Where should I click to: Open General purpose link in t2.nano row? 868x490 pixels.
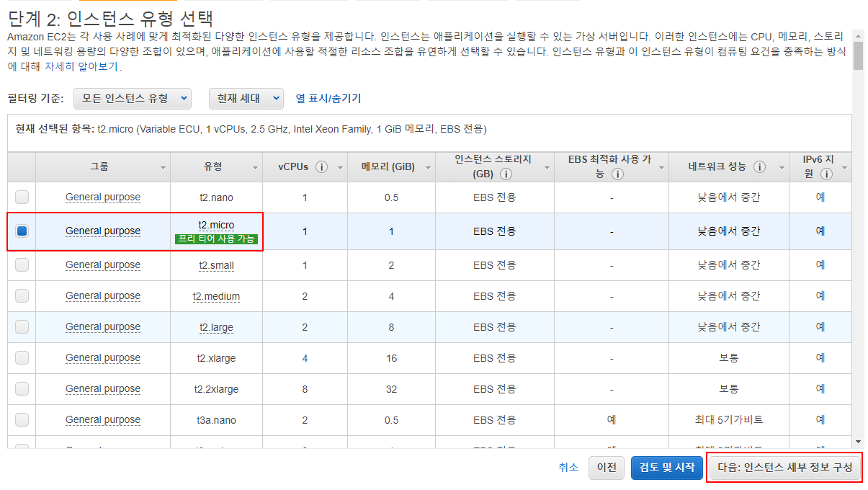click(x=103, y=197)
